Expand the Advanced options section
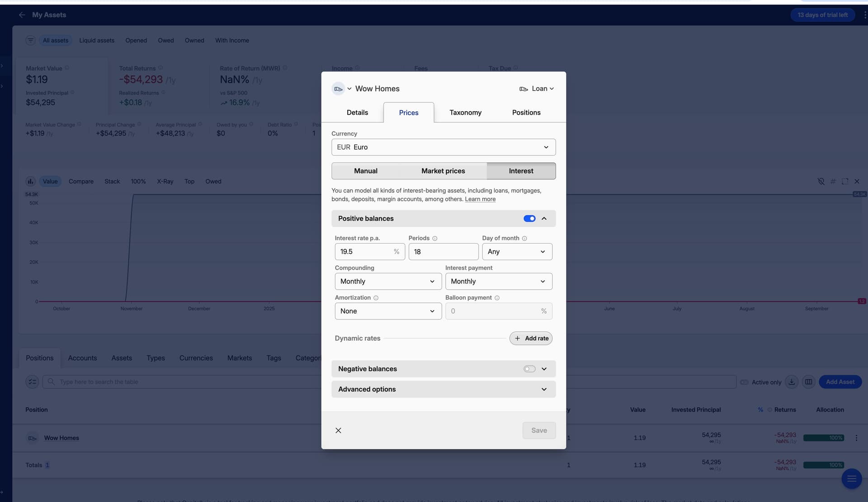The width and height of the screenshot is (868, 502). (x=443, y=389)
